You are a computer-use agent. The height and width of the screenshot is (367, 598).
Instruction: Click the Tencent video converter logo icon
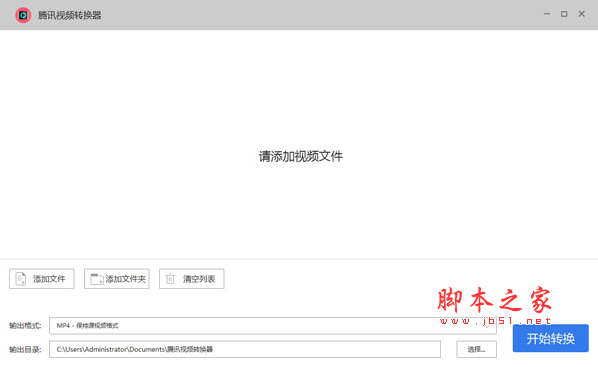click(23, 15)
